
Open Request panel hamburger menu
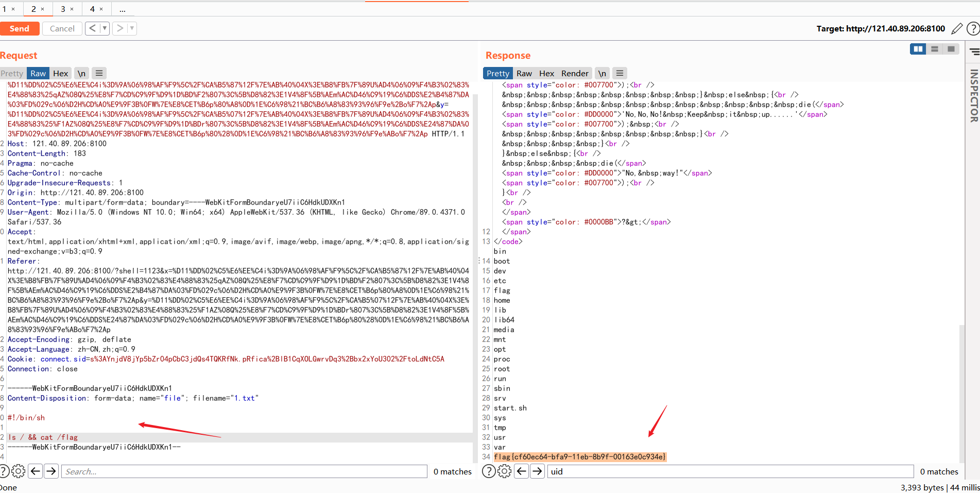[99, 73]
